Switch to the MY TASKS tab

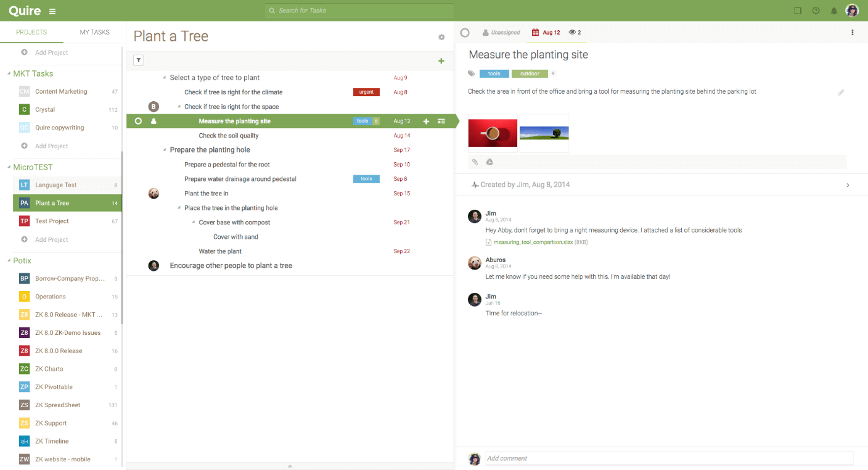[x=94, y=32]
